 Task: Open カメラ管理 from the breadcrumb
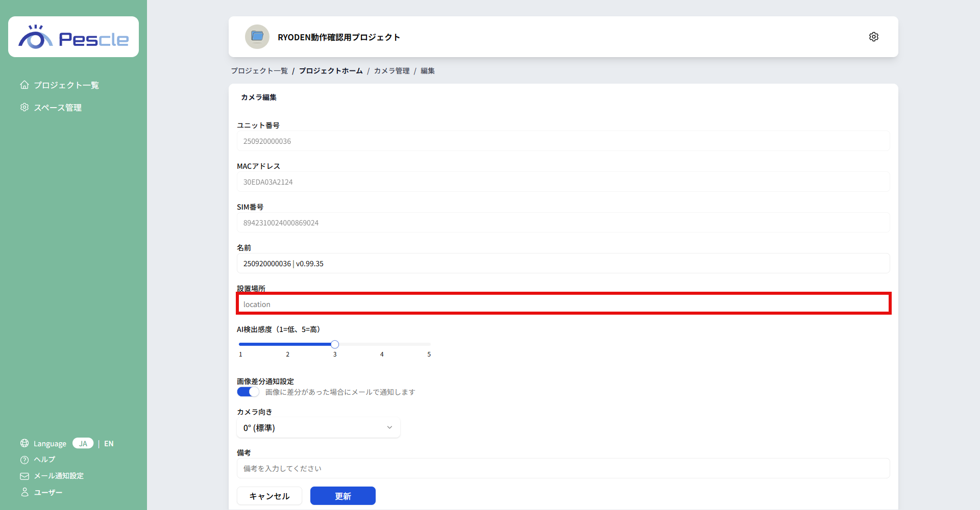point(391,70)
